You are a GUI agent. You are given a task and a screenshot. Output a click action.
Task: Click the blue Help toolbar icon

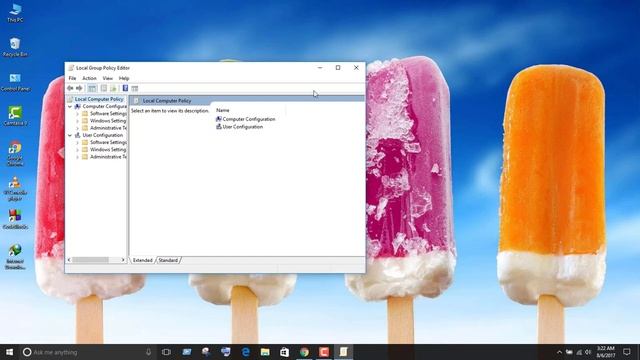pos(125,88)
